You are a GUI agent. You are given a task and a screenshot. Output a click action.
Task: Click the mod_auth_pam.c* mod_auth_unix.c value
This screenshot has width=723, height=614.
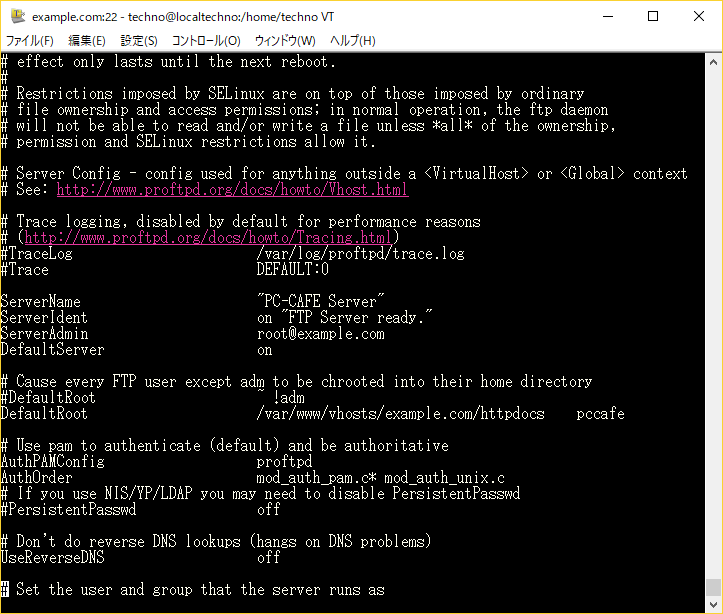(x=380, y=478)
